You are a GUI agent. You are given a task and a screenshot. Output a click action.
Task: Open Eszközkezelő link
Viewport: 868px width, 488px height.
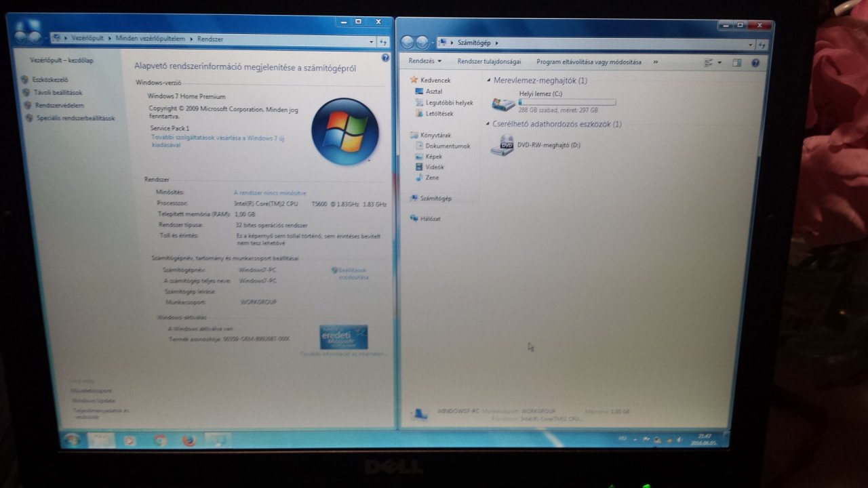[50, 80]
